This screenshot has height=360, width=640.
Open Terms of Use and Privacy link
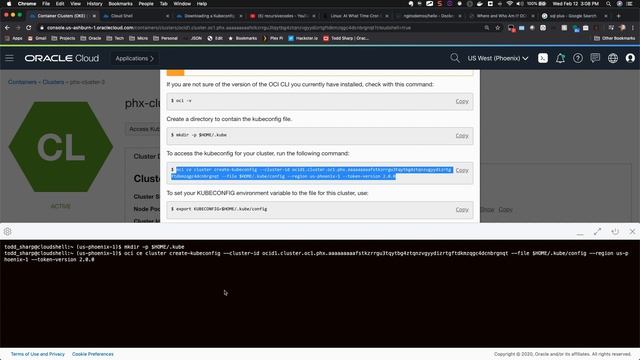click(38, 354)
